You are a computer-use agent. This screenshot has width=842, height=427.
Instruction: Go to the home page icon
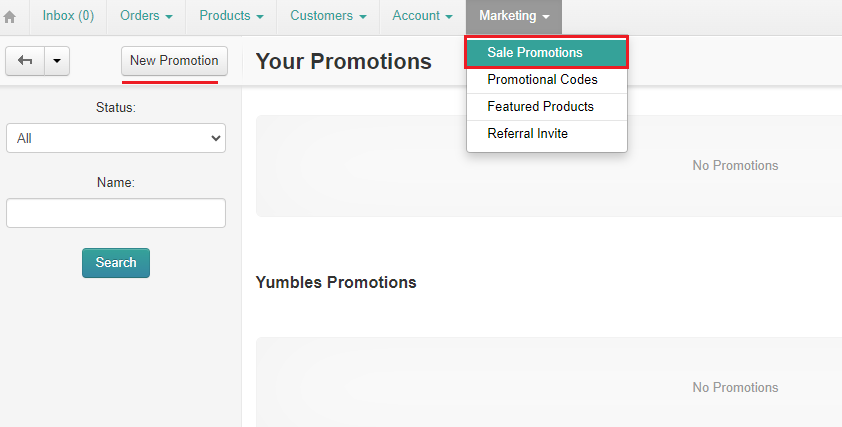(10, 17)
